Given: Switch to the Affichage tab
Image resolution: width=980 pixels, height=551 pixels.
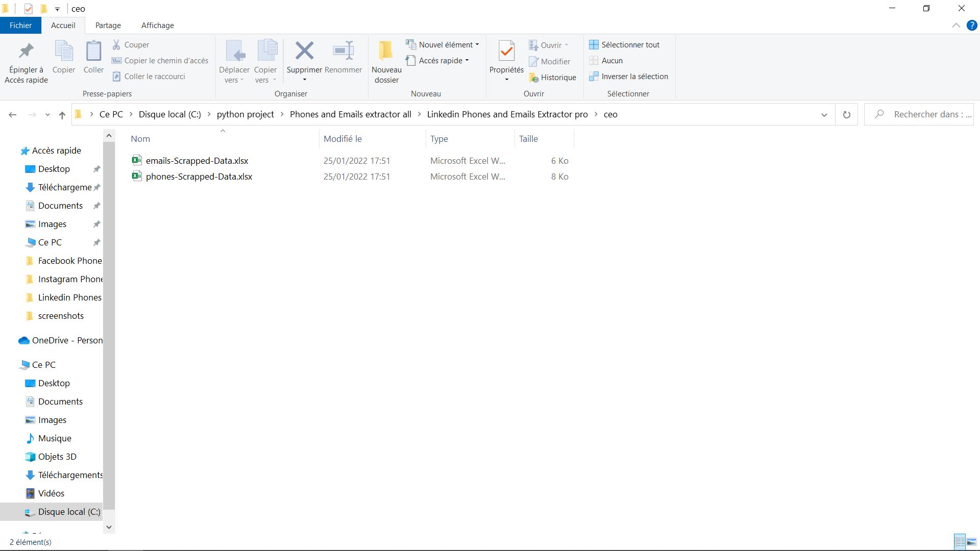Looking at the screenshot, I should (x=158, y=26).
